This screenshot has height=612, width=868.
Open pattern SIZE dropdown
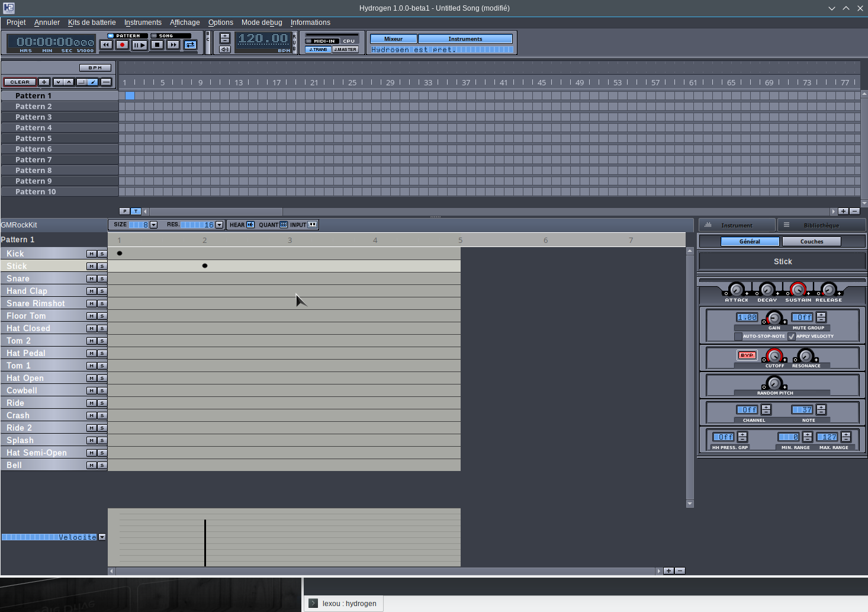pyautogui.click(x=154, y=225)
